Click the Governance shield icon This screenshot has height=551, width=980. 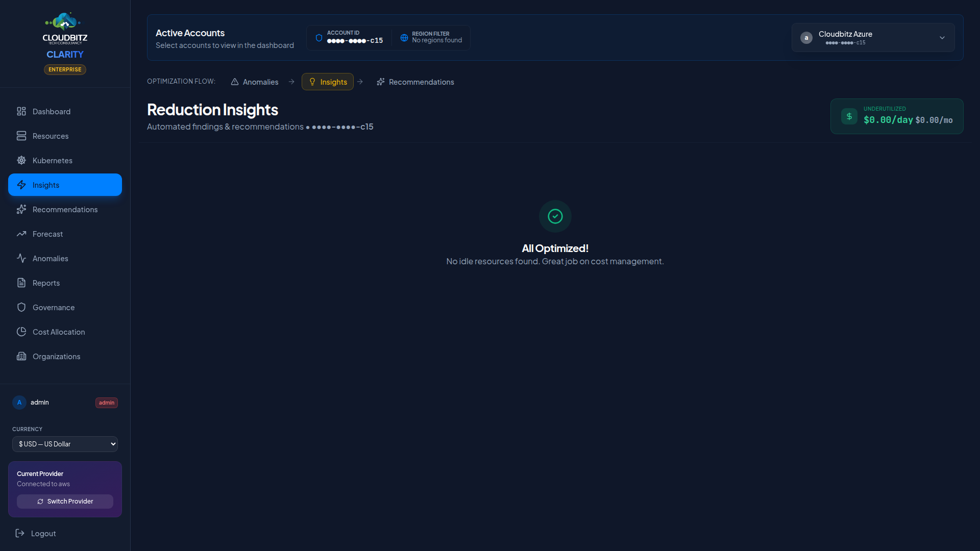click(21, 307)
